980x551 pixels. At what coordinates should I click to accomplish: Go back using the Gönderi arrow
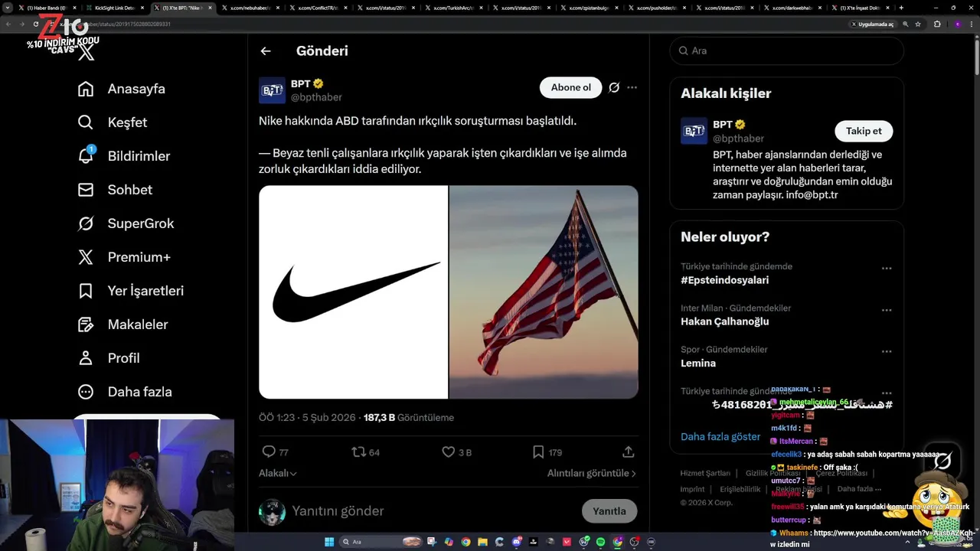click(x=266, y=51)
